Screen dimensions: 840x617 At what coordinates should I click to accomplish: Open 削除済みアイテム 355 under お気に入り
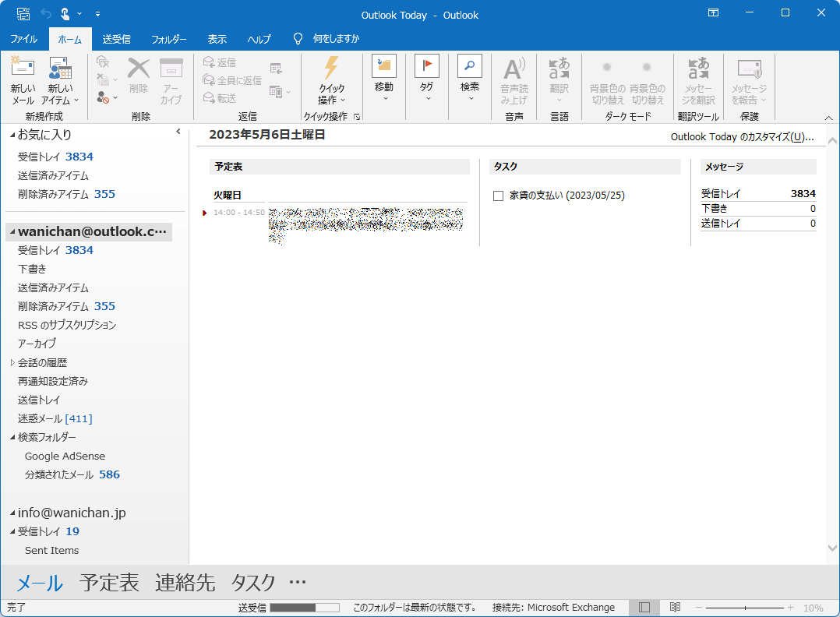point(66,195)
